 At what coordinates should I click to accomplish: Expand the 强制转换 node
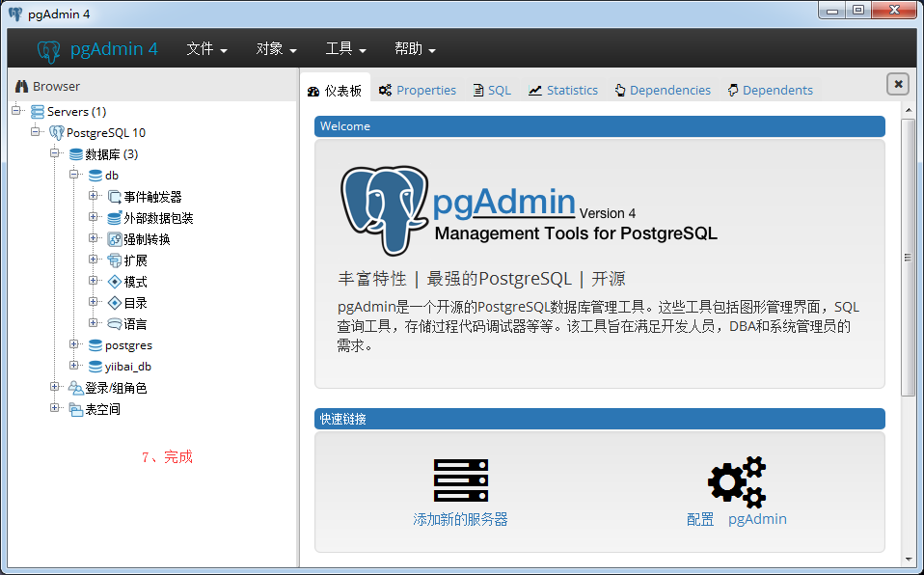point(94,237)
